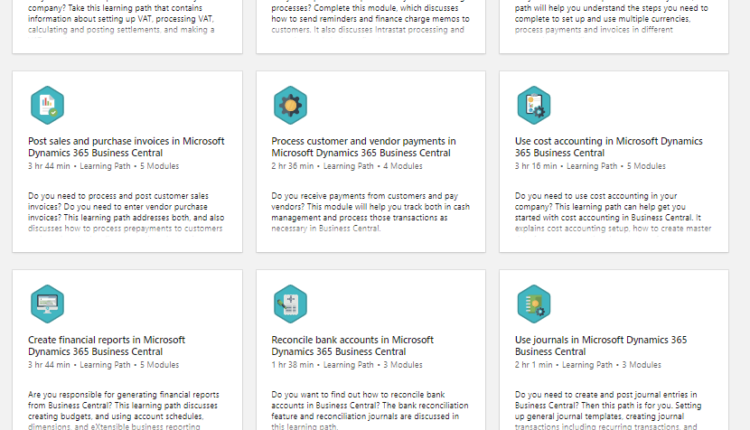Click the Create financial reports monitor icon
The height and width of the screenshot is (430, 750).
pos(47,303)
